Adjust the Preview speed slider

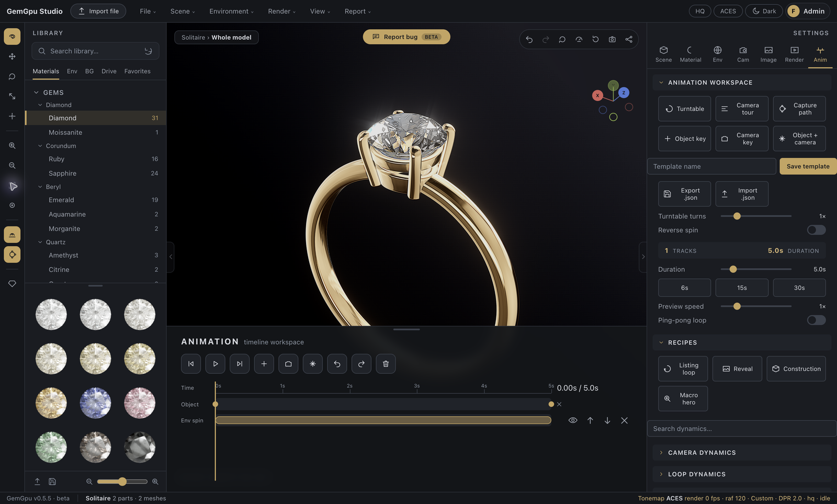pyautogui.click(x=756, y=306)
